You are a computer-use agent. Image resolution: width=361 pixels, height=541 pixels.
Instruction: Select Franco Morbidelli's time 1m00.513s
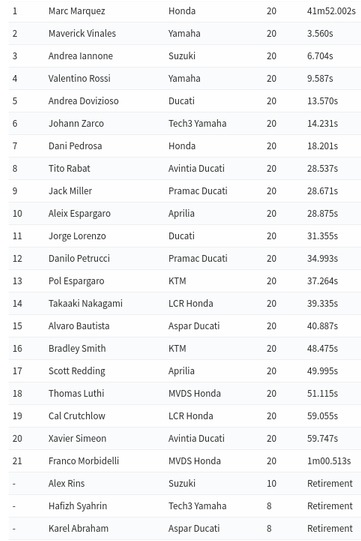pos(329,461)
